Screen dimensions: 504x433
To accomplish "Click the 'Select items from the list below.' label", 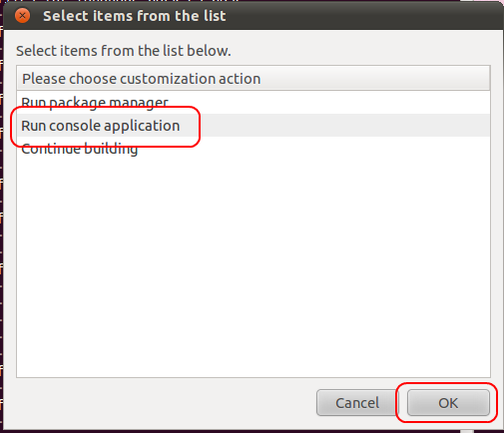I will [124, 51].
